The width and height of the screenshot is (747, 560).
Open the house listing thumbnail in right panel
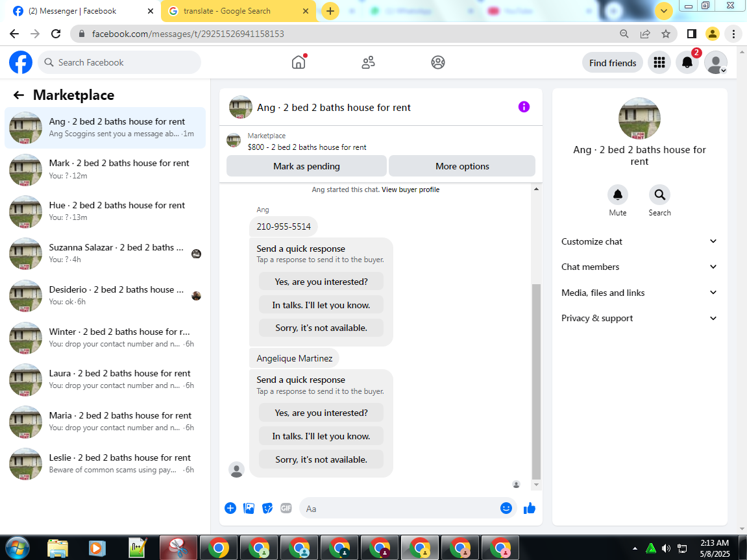[639, 119]
